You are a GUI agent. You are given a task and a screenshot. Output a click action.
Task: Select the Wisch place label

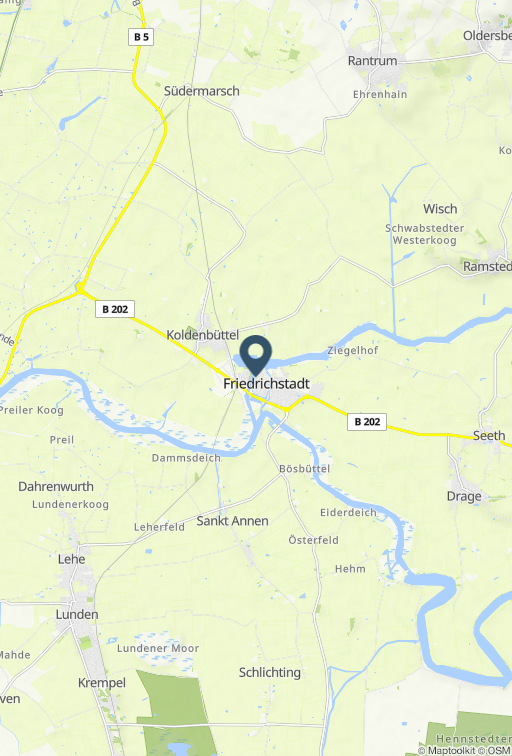click(x=440, y=209)
